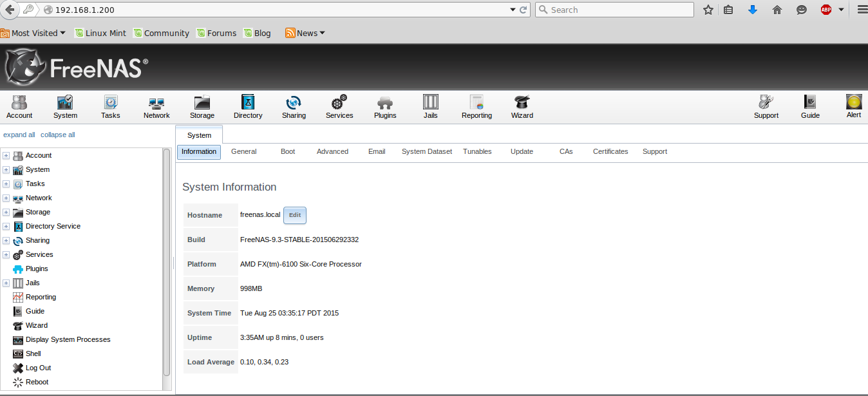
Task: Open the Guide toolbar icon
Action: (x=810, y=107)
